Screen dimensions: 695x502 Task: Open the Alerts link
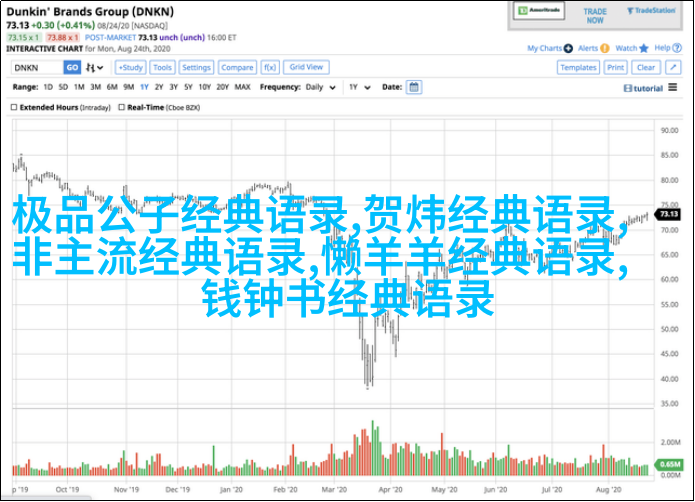click(588, 48)
